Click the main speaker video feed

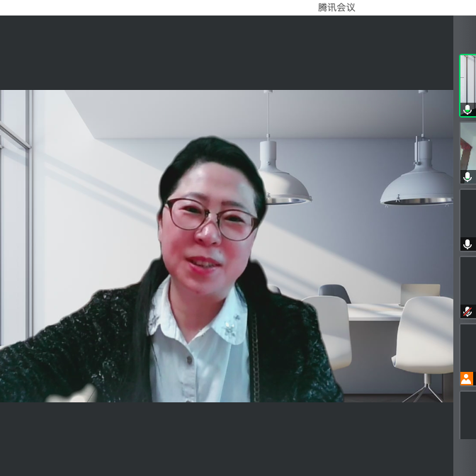pos(227,246)
